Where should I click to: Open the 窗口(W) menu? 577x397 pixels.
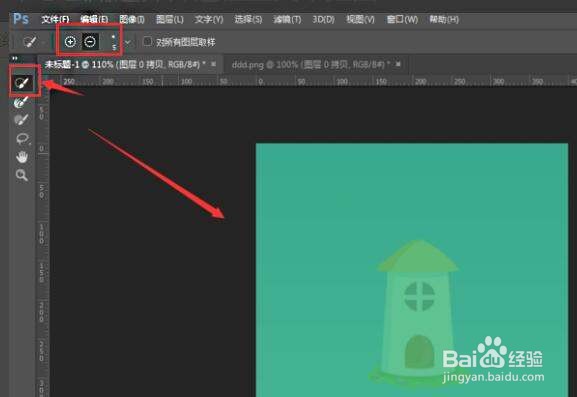point(402,19)
